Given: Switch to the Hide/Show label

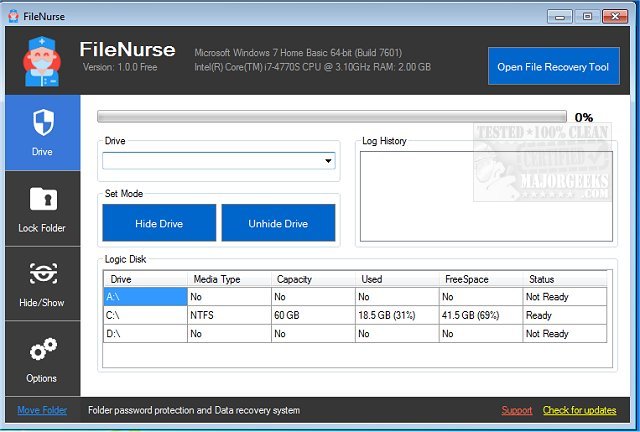Looking at the screenshot, I should (x=42, y=303).
